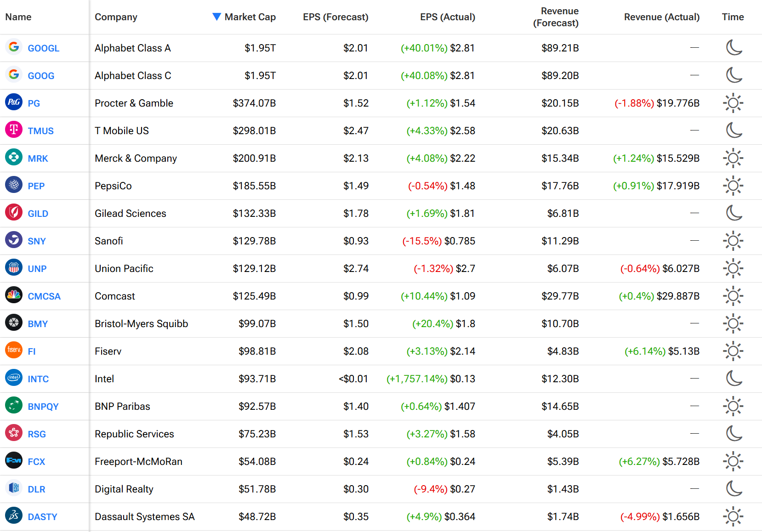Viewport: 762px width, 532px height.
Task: Open the GILD ticker link
Action: (38, 214)
